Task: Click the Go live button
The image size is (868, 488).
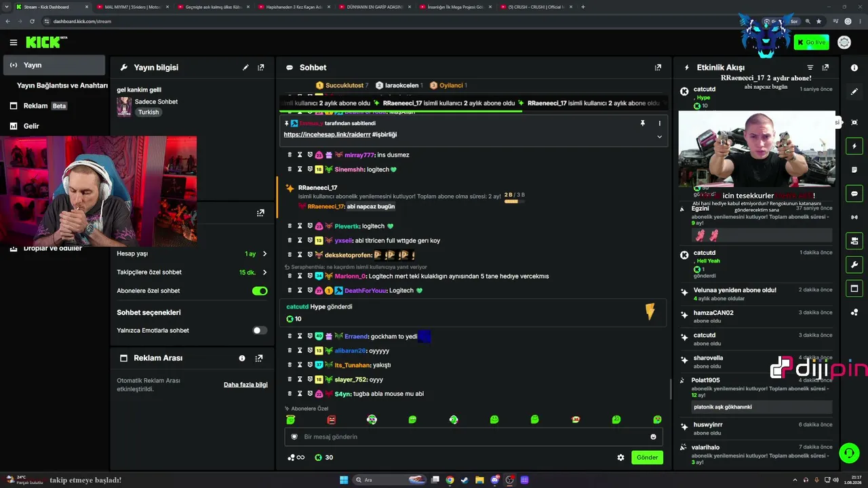Action: (811, 42)
